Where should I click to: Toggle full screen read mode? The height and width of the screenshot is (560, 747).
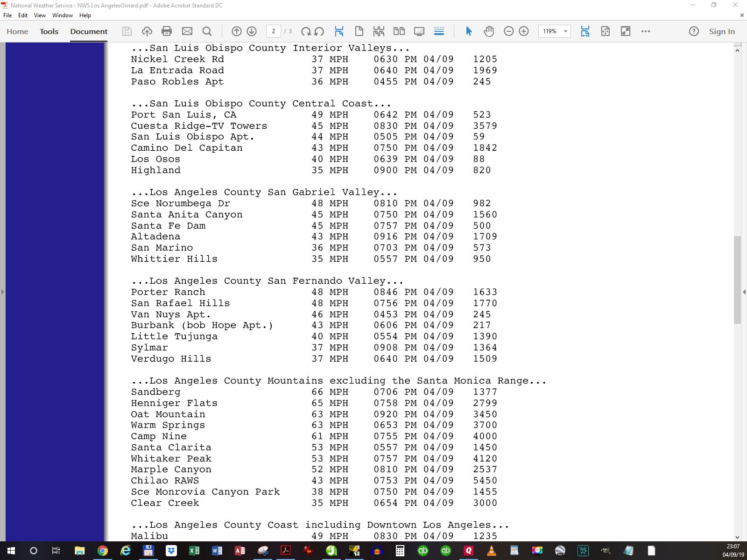pos(626,31)
